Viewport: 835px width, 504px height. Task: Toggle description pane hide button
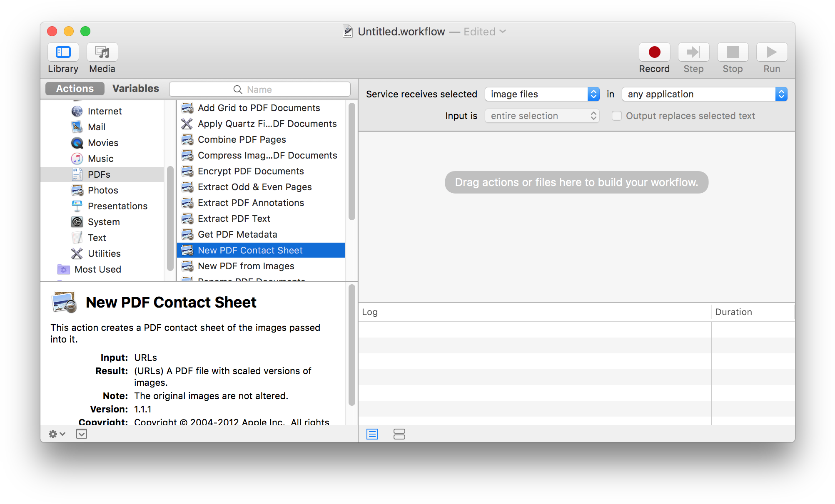tap(82, 434)
